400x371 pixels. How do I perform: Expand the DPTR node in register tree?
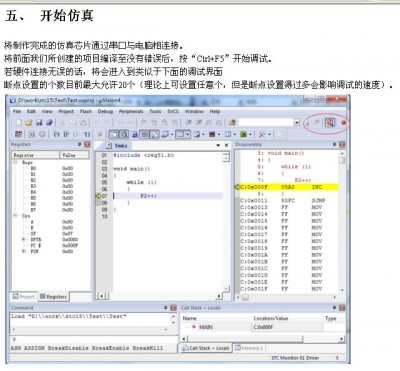coord(24,240)
